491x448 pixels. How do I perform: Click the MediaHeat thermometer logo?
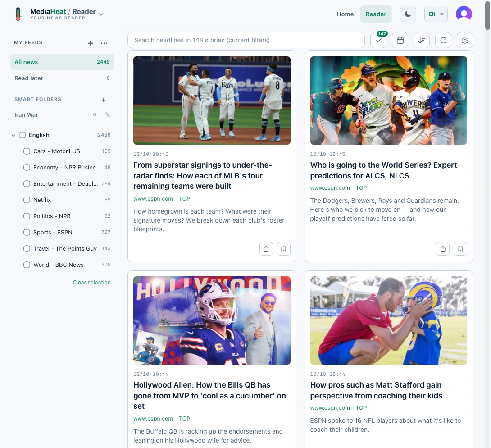pyautogui.click(x=18, y=14)
